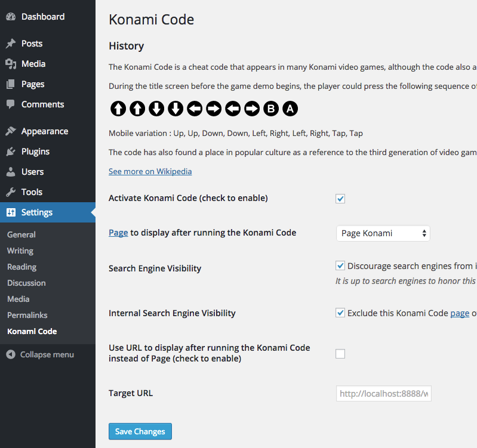Click the Plugins plug icon
This screenshot has width=477, height=448.
(11, 152)
